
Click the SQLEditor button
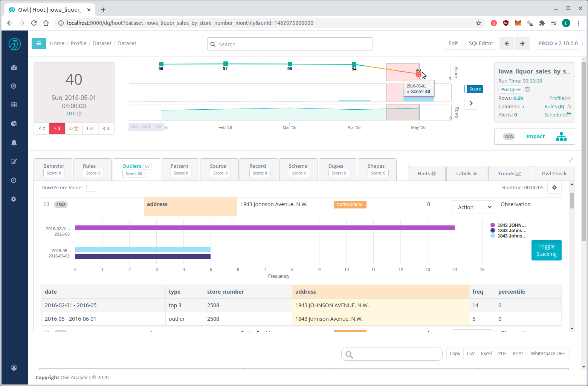[x=481, y=43]
